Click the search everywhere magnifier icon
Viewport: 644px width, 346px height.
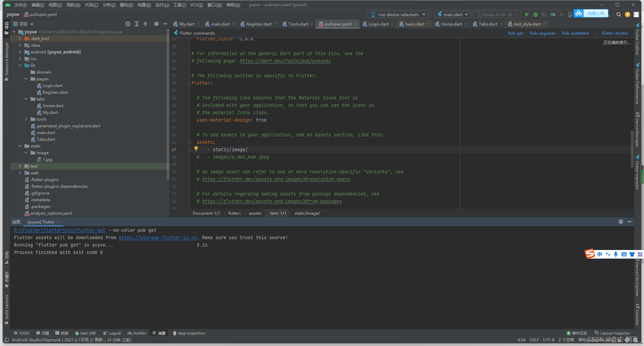[x=618, y=14]
